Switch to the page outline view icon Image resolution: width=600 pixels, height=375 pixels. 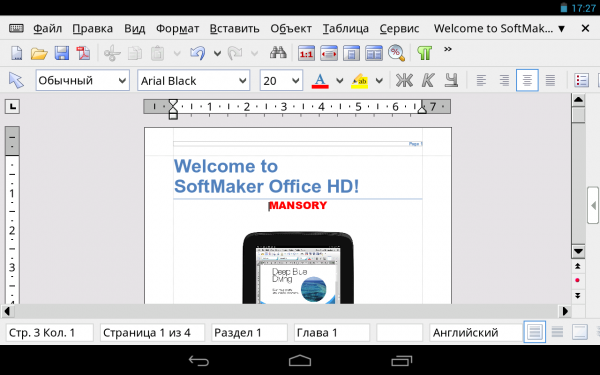[580, 332]
